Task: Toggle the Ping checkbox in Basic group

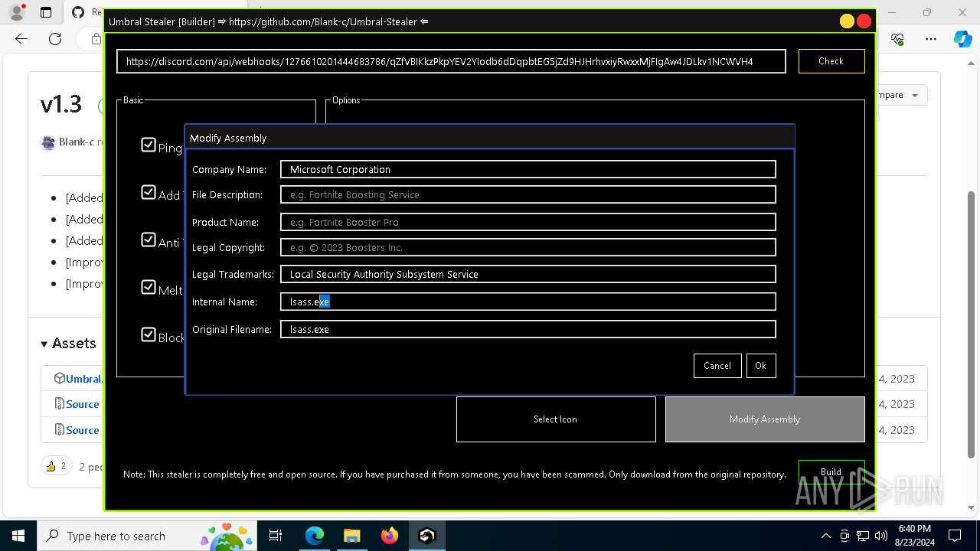Action: click(x=149, y=145)
